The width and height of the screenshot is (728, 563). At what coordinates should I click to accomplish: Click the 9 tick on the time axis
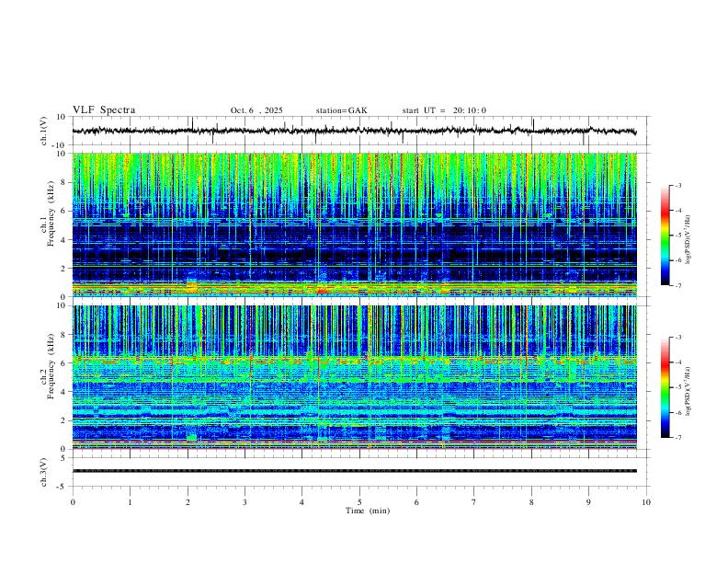588,502
